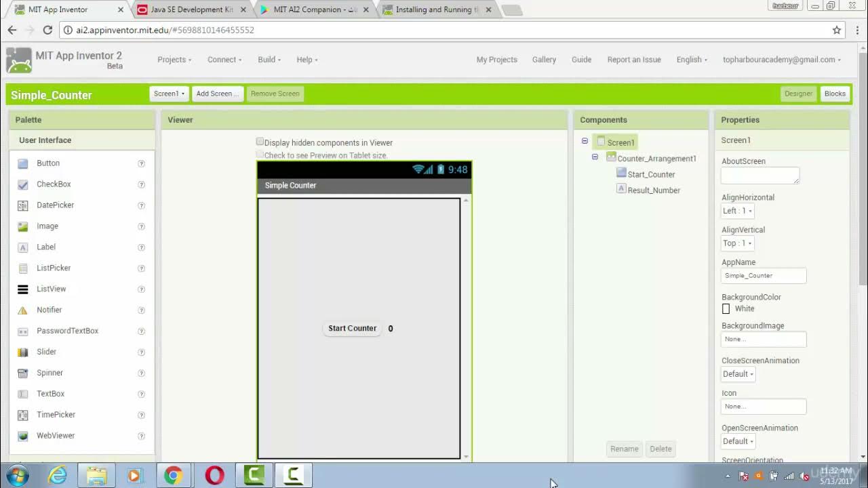This screenshot has width=868, height=488.
Task: Click the AboutScreen text area
Action: click(x=760, y=176)
